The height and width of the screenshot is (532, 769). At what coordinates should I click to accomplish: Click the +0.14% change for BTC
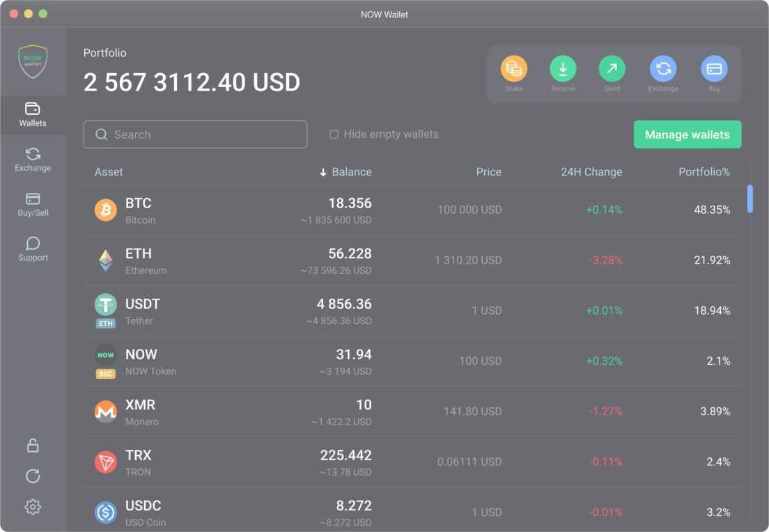coord(604,210)
